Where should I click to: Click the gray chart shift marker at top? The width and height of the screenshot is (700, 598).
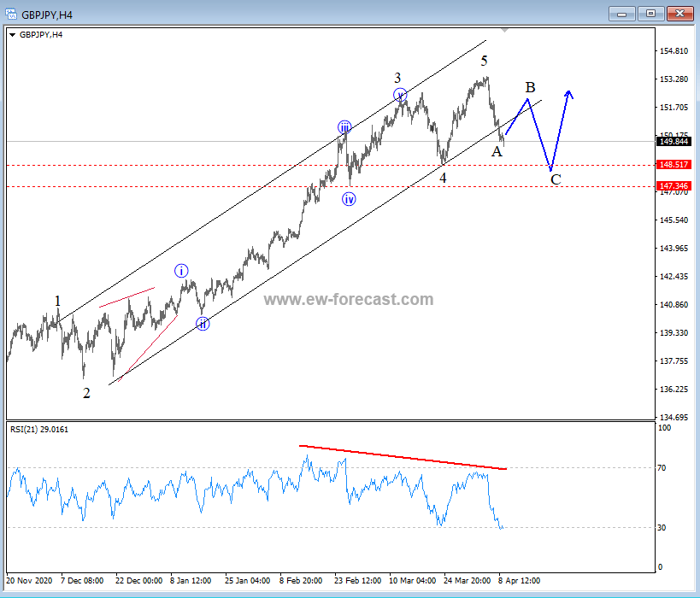[x=505, y=29]
